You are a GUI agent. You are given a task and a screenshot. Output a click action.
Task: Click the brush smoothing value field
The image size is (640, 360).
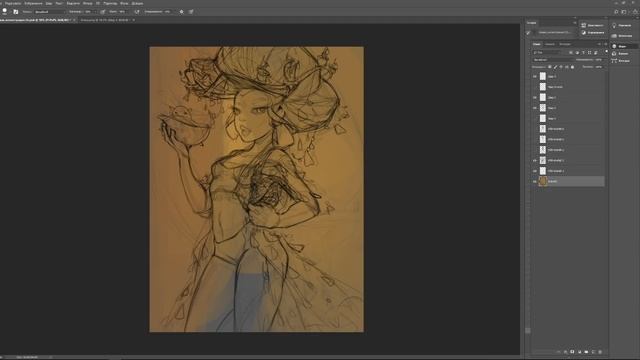(x=167, y=12)
